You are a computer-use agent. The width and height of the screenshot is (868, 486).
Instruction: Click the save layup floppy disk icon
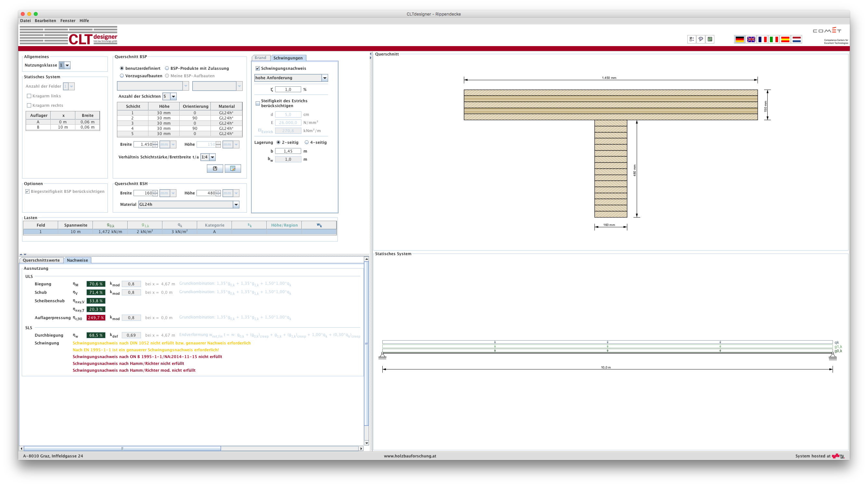click(x=215, y=168)
